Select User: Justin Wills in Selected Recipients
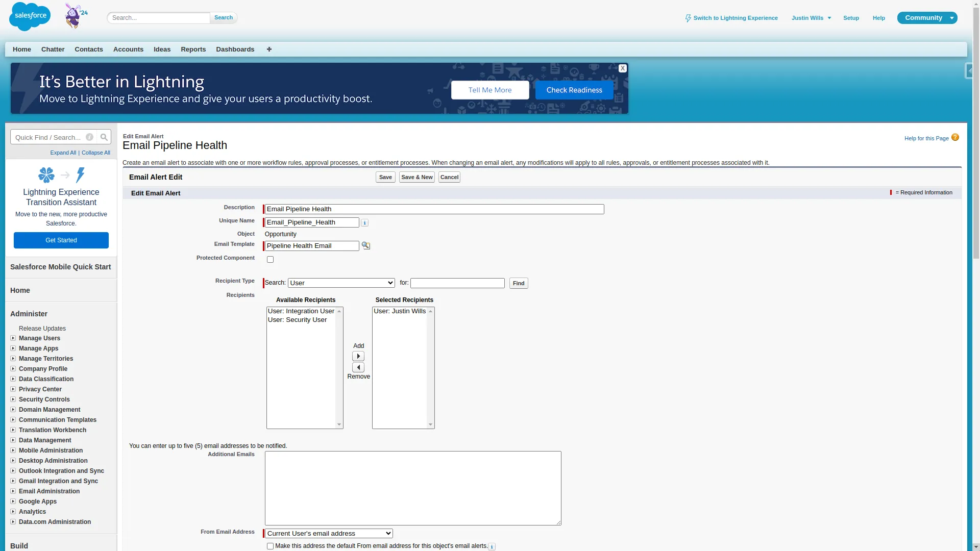This screenshot has height=551, width=980. pyautogui.click(x=400, y=311)
